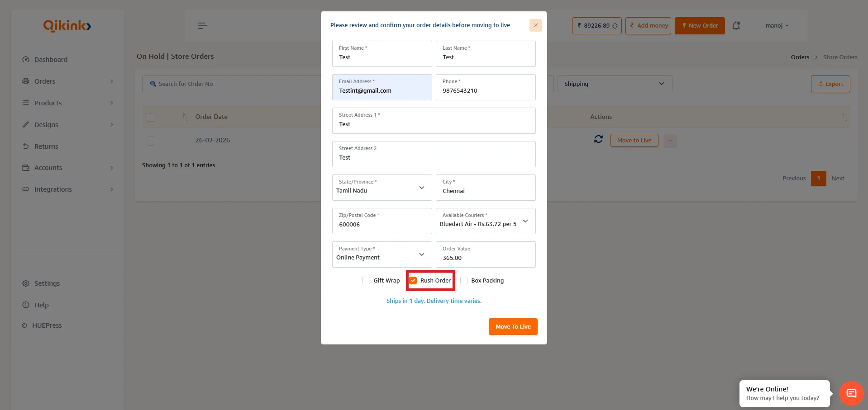Click the three-dots more options button in order row
This screenshot has height=410, width=868.
670,141
